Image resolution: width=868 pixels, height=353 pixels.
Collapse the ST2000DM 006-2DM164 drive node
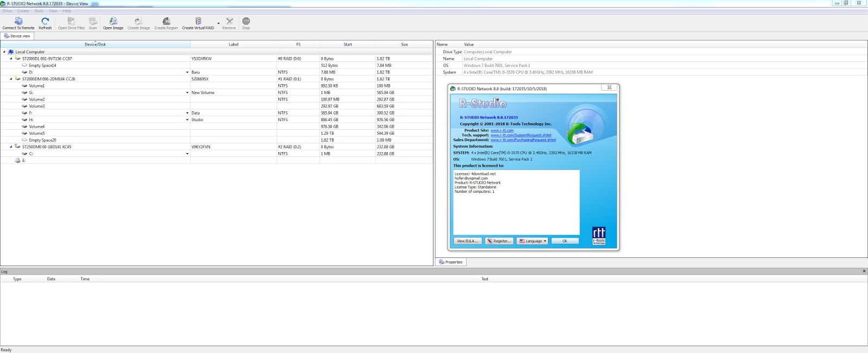pyautogui.click(x=11, y=79)
